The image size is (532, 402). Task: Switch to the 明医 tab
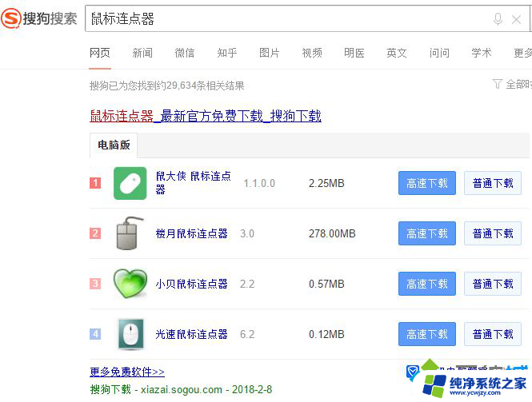pyautogui.click(x=354, y=53)
